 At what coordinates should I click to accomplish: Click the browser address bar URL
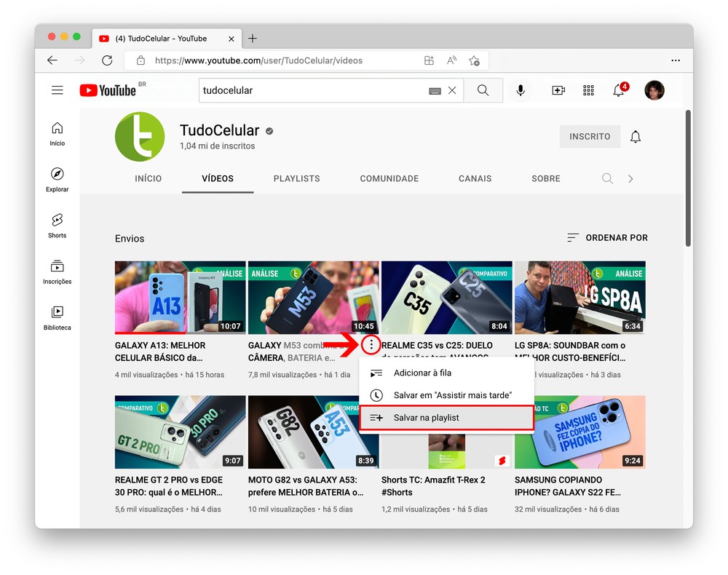[258, 60]
